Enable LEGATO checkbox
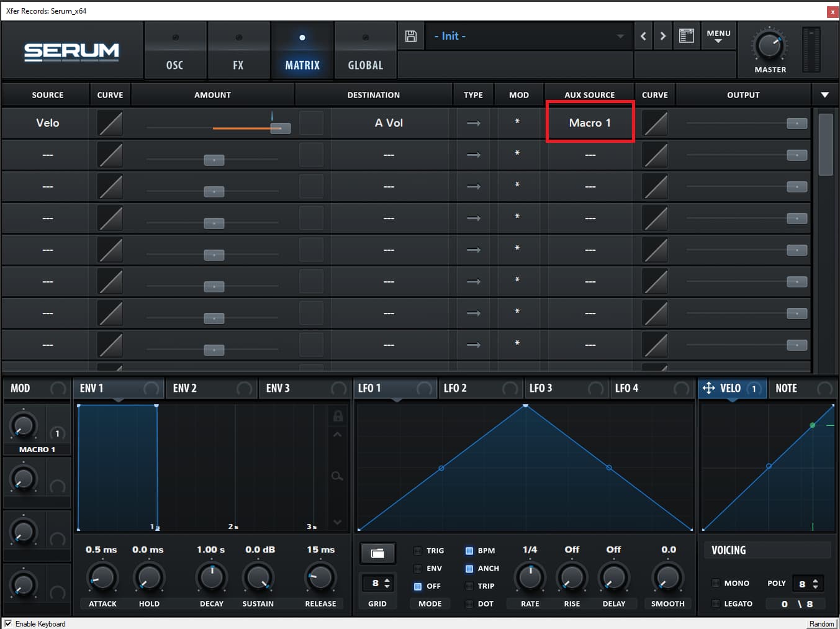The image size is (840, 629). (716, 604)
